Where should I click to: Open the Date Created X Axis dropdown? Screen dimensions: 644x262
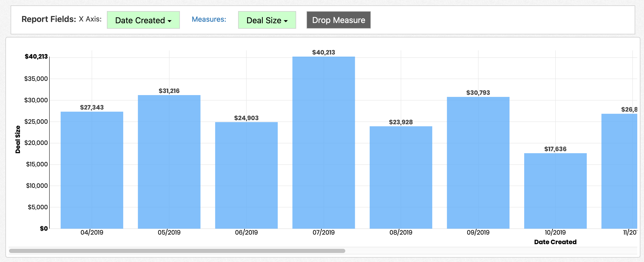tap(143, 20)
